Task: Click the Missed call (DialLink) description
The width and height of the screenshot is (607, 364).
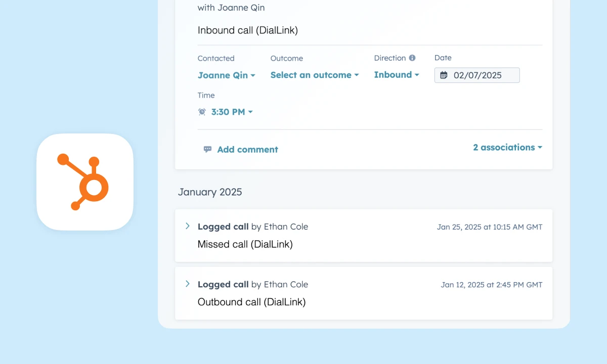Action: pyautogui.click(x=245, y=244)
